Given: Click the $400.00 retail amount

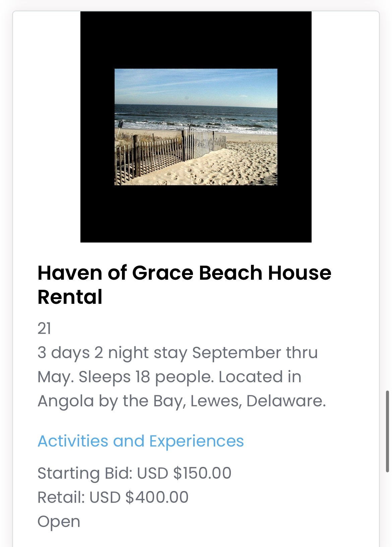Looking at the screenshot, I should point(157,497).
